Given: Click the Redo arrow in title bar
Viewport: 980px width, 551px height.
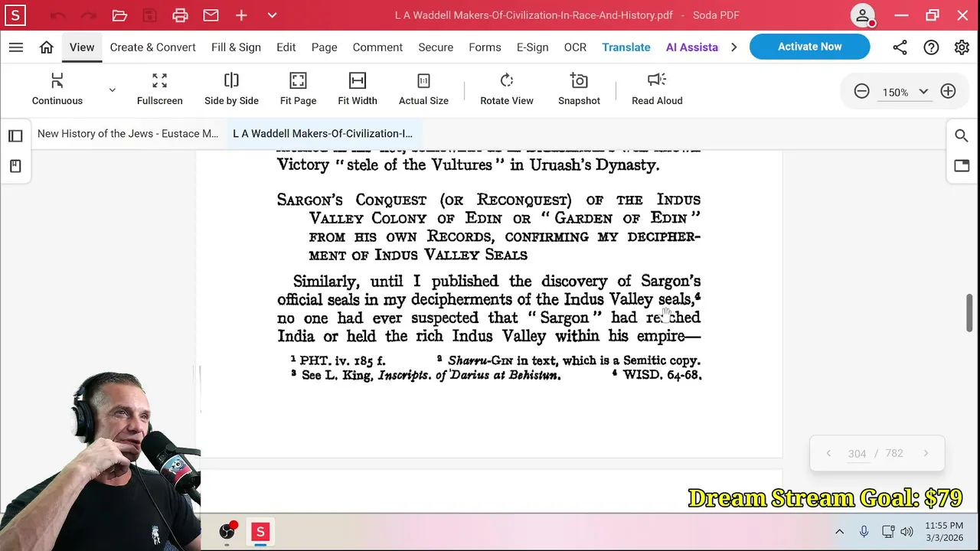Looking at the screenshot, I should pyautogui.click(x=89, y=15).
